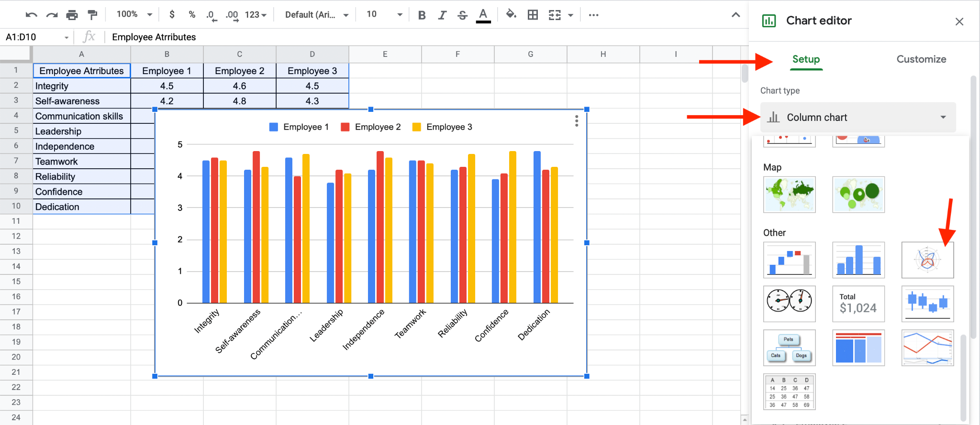
Task: Select the table chart thumbnail
Action: coord(789,392)
